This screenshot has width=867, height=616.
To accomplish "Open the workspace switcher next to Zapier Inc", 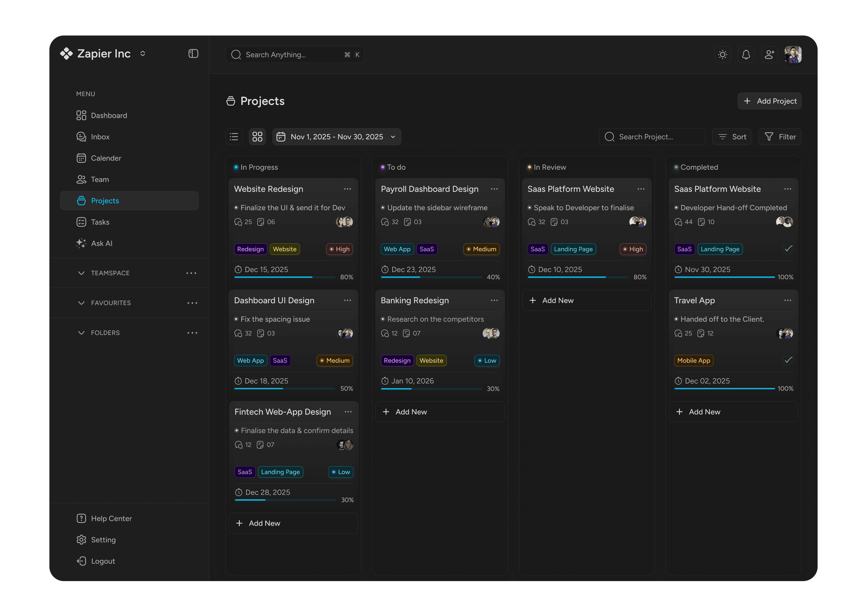I will pos(143,54).
